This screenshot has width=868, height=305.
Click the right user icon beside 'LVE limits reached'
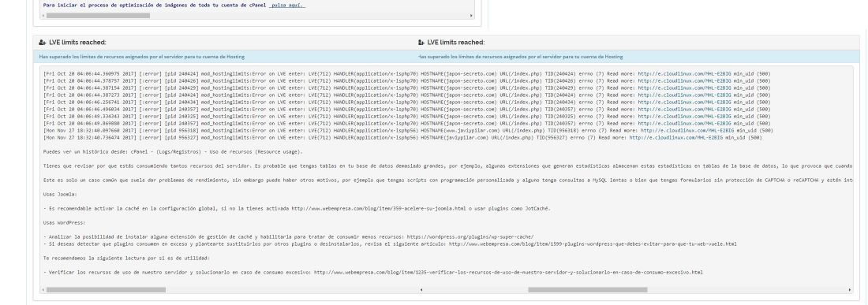pos(421,43)
